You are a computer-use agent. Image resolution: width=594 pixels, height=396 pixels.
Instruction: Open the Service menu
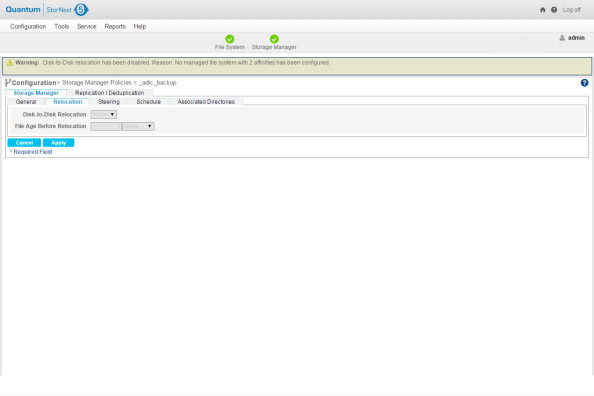click(87, 27)
